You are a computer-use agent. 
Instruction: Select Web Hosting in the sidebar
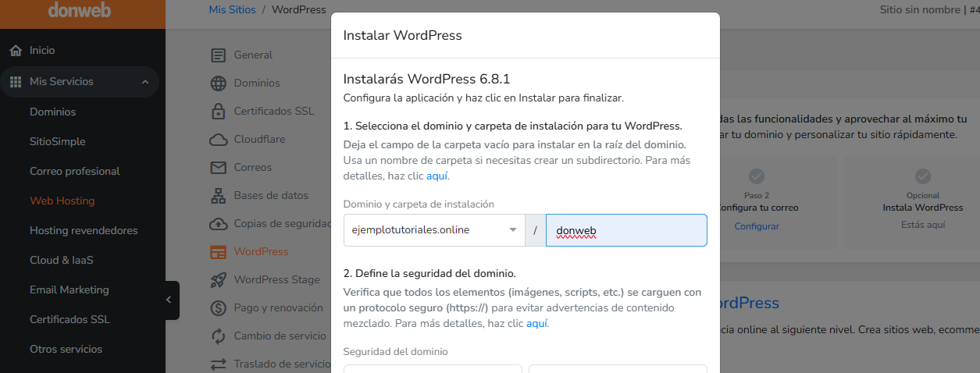pos(62,201)
